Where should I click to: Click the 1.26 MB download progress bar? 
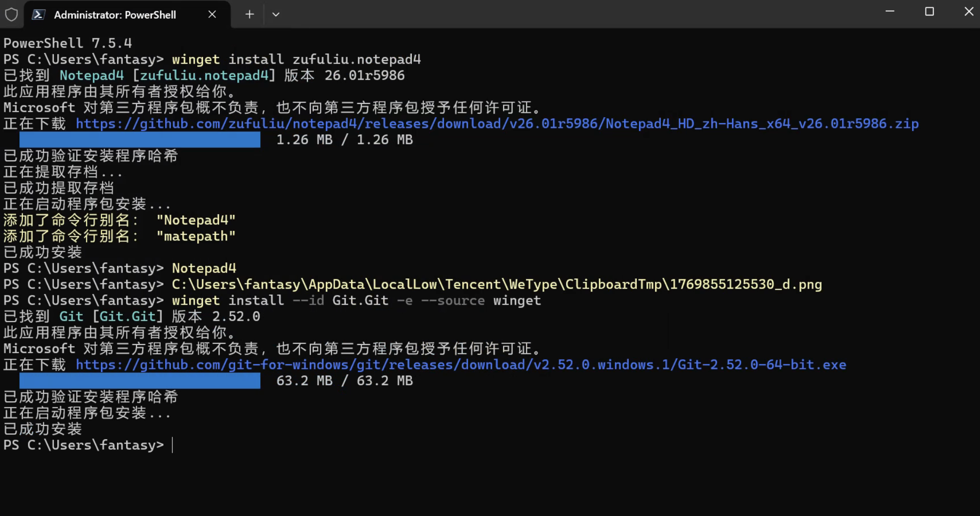click(x=140, y=140)
